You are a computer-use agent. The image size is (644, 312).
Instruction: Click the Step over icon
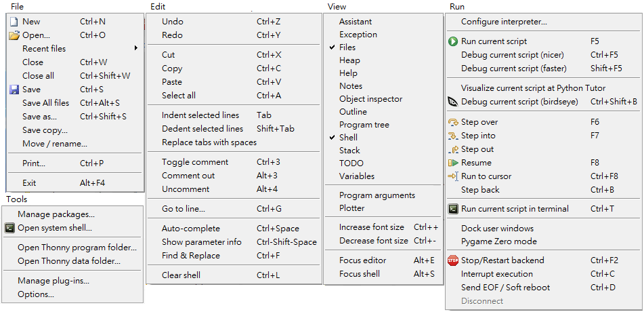[453, 122]
